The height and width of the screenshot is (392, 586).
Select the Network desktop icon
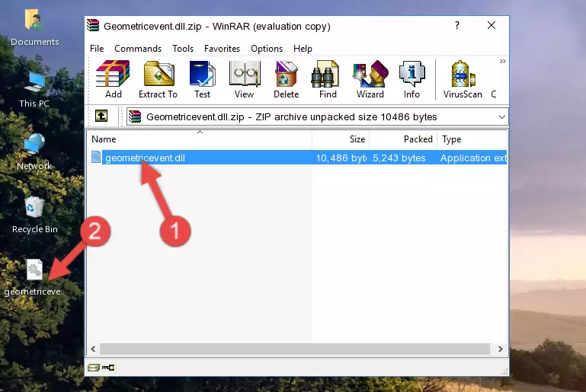click(34, 151)
